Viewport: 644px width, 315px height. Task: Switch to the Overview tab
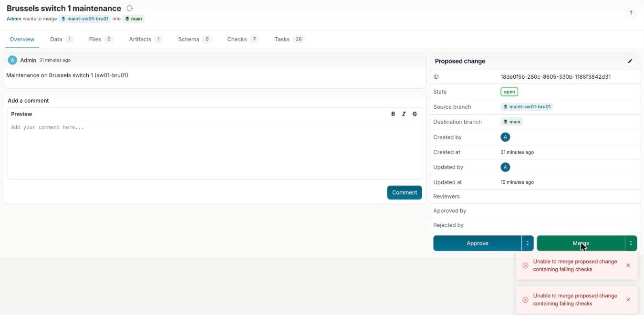22,39
